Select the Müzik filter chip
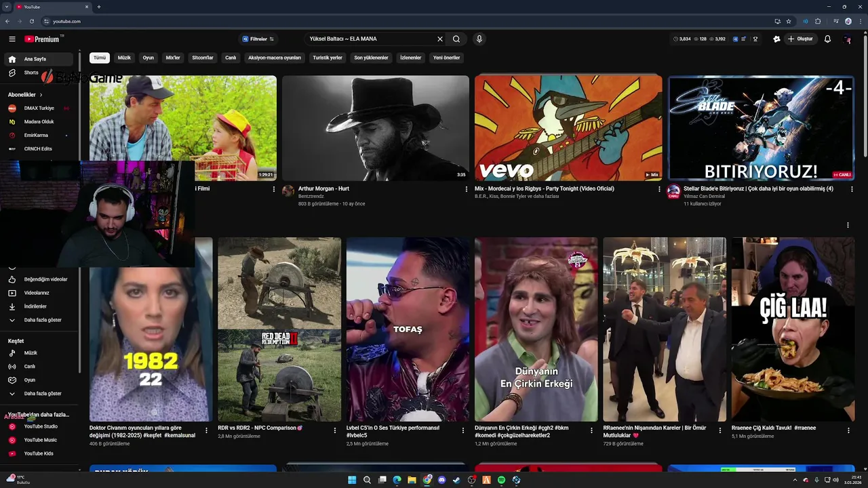 124,58
